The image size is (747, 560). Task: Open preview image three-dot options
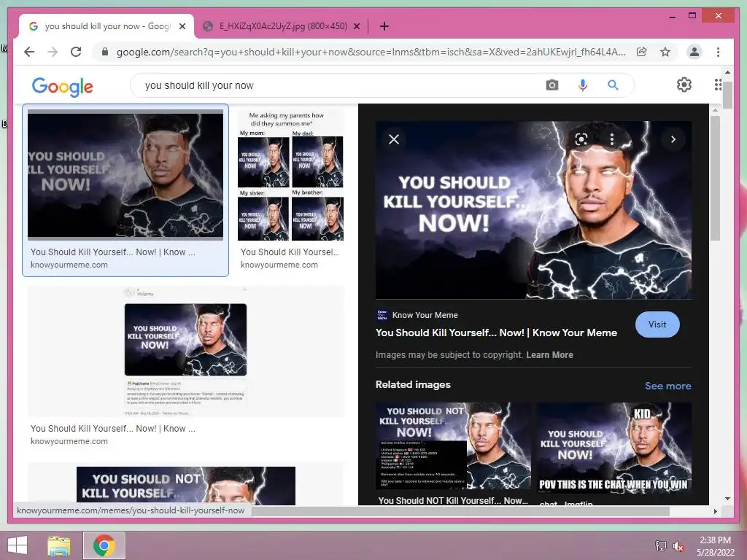pyautogui.click(x=612, y=139)
